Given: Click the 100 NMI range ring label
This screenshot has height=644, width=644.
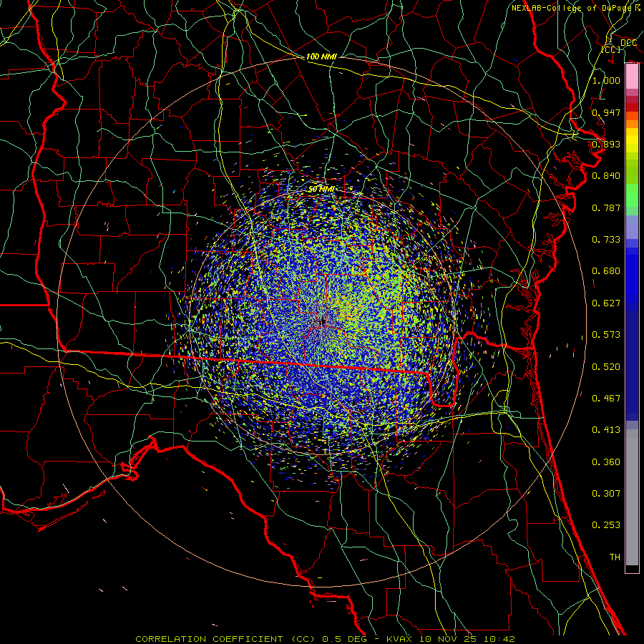Looking at the screenshot, I should (321, 57).
